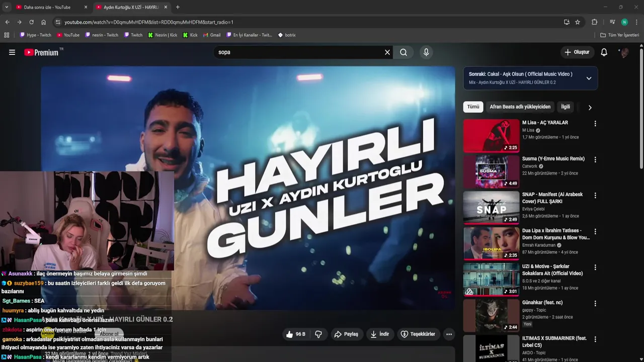Open SNAP Manifest video thumbnail
Image resolution: width=644 pixels, height=362 pixels.
click(491, 207)
